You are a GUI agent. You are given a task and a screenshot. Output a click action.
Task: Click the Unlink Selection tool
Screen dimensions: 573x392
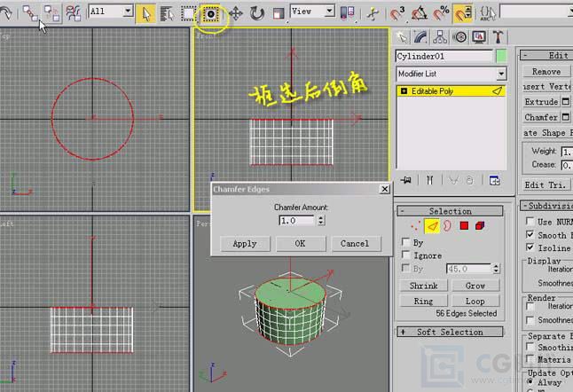(x=51, y=13)
